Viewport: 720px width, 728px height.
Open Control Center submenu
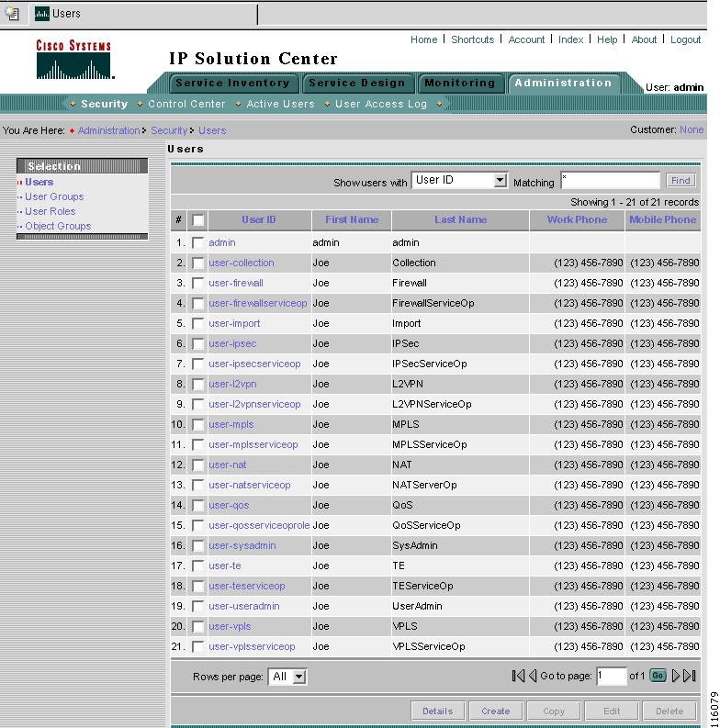click(x=186, y=104)
